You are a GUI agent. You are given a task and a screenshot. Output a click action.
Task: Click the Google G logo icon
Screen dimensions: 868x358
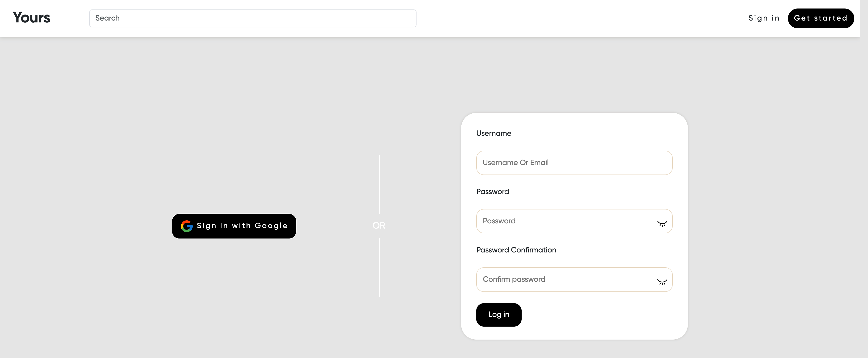tap(187, 226)
